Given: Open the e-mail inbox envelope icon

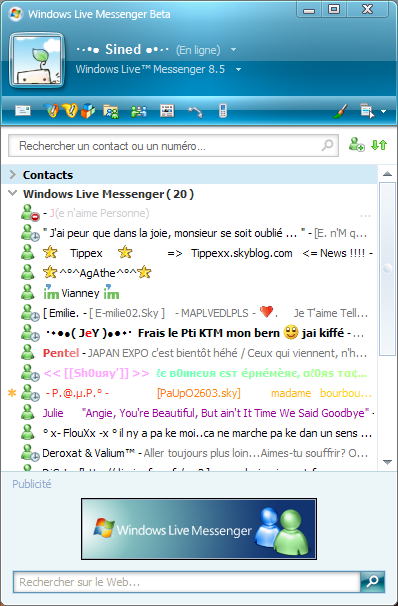Looking at the screenshot, I should pyautogui.click(x=23, y=111).
